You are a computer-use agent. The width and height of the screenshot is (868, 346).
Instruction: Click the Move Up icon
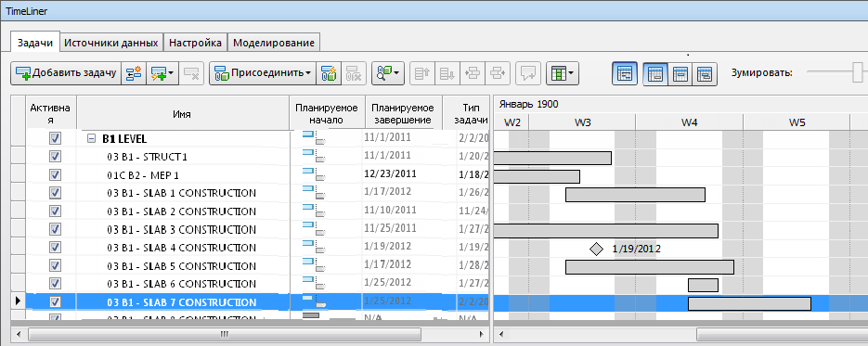[x=421, y=73]
